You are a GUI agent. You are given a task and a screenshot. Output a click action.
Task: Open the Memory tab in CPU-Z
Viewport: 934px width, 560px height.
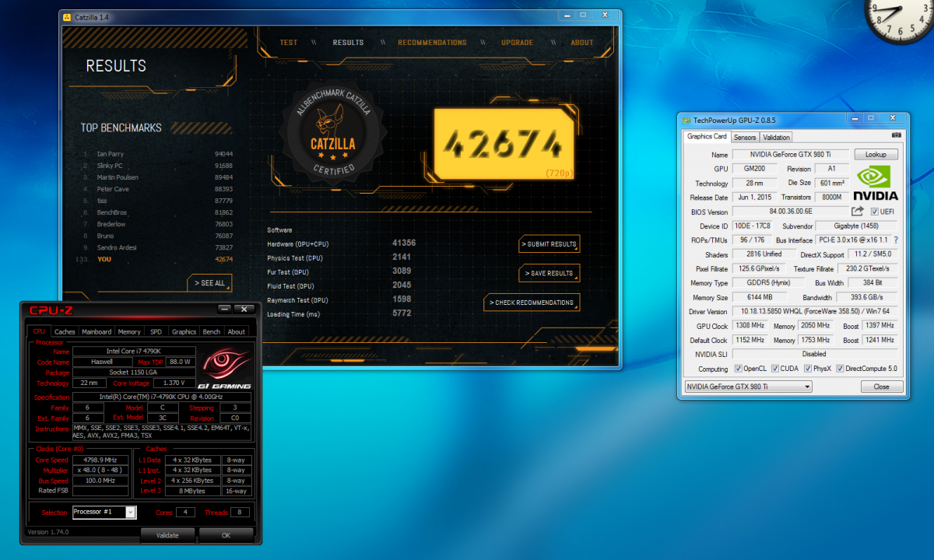tap(129, 331)
